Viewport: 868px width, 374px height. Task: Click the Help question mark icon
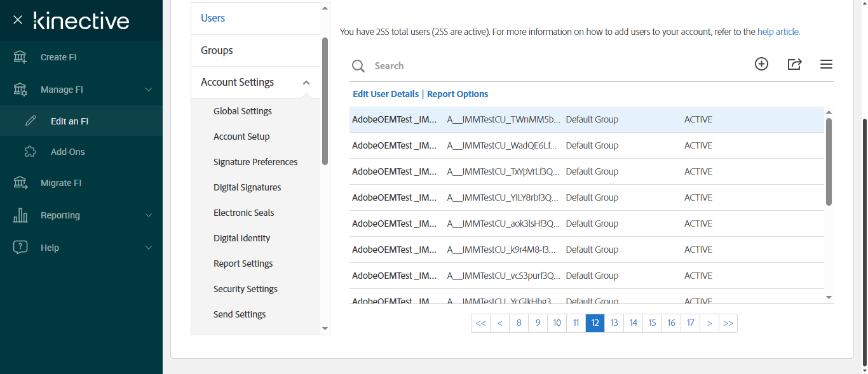[20, 248]
